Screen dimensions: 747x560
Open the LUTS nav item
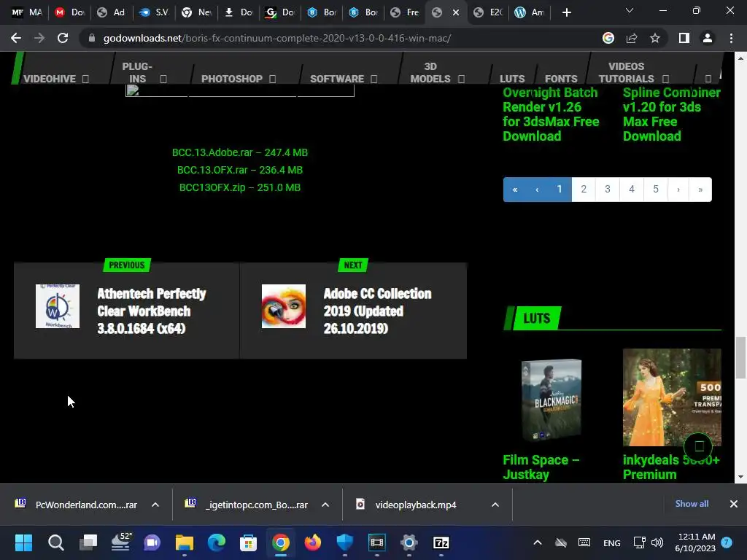[512, 79]
